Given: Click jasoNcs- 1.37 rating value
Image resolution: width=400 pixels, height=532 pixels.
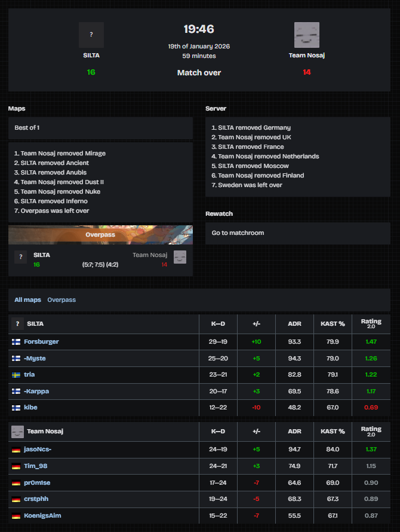Looking at the screenshot, I should [371, 450].
